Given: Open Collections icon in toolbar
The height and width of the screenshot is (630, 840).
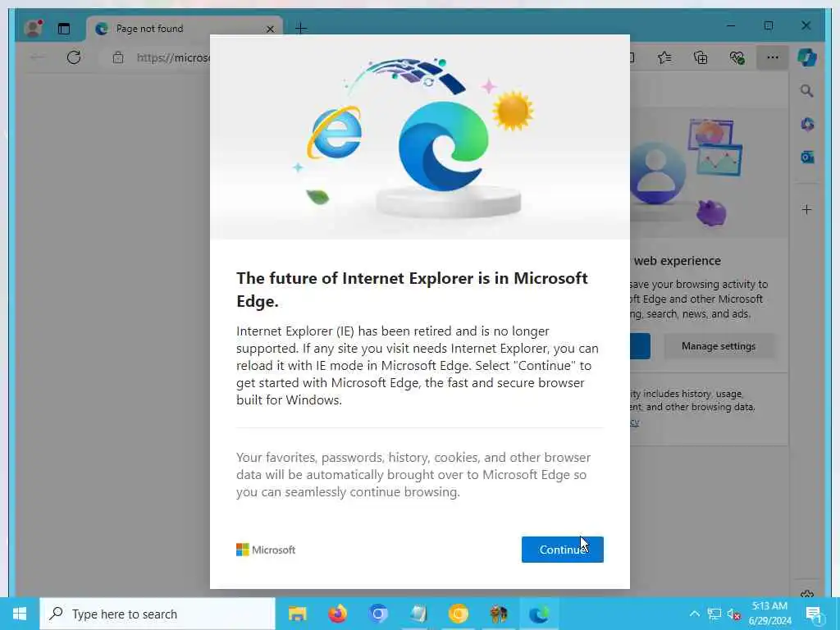Looking at the screenshot, I should coord(701,57).
